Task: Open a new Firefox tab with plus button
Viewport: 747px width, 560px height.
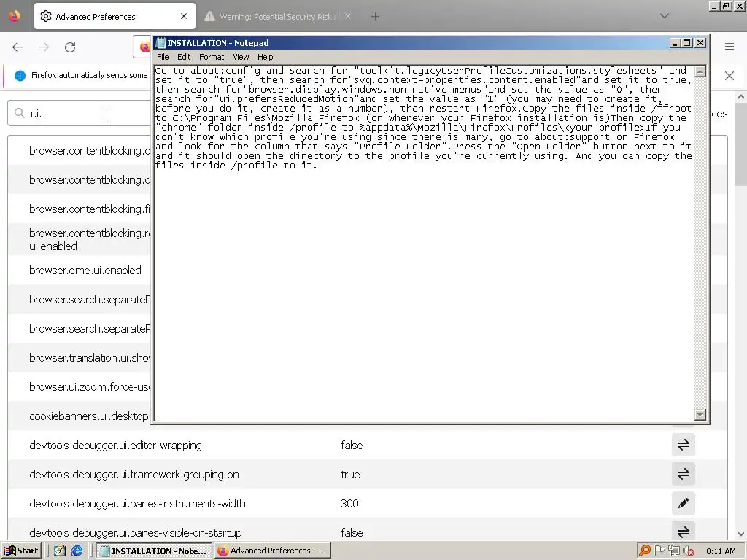Action: [375, 17]
